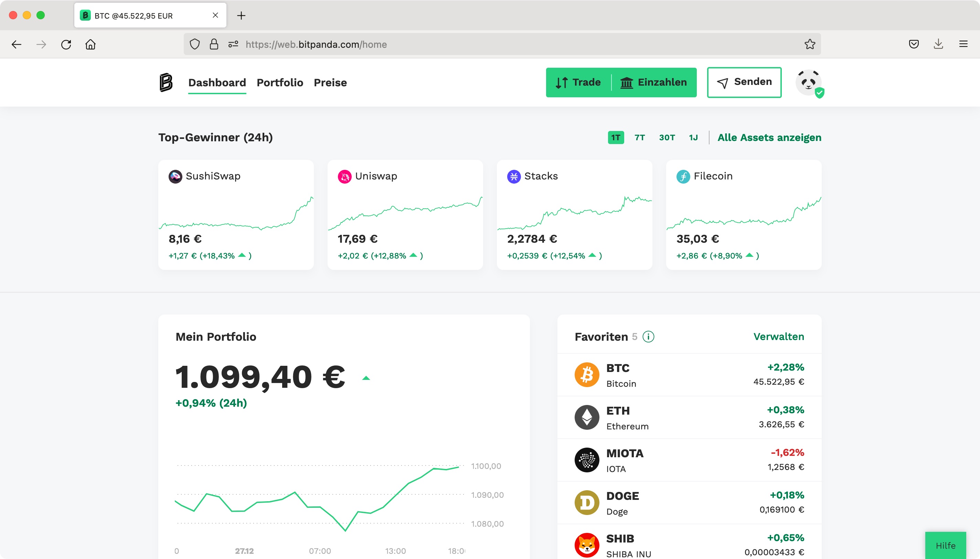Select the 1J timeframe
Screen dimensions: 980x559
click(693, 138)
